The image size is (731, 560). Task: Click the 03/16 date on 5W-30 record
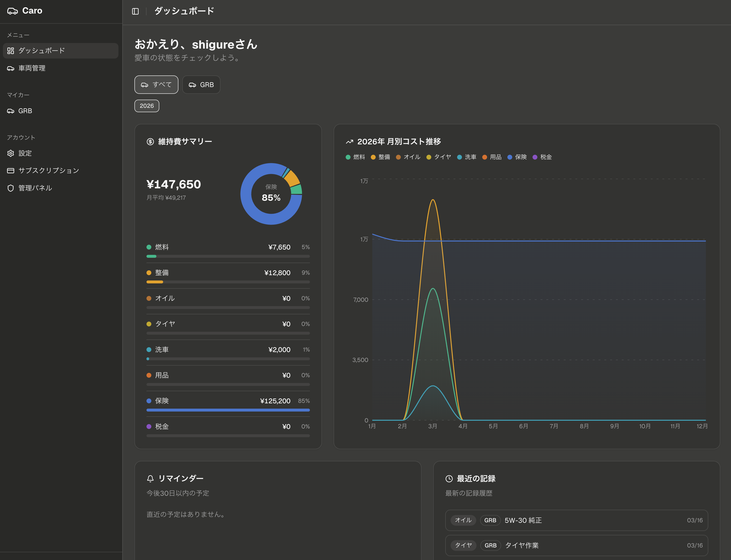click(x=695, y=520)
